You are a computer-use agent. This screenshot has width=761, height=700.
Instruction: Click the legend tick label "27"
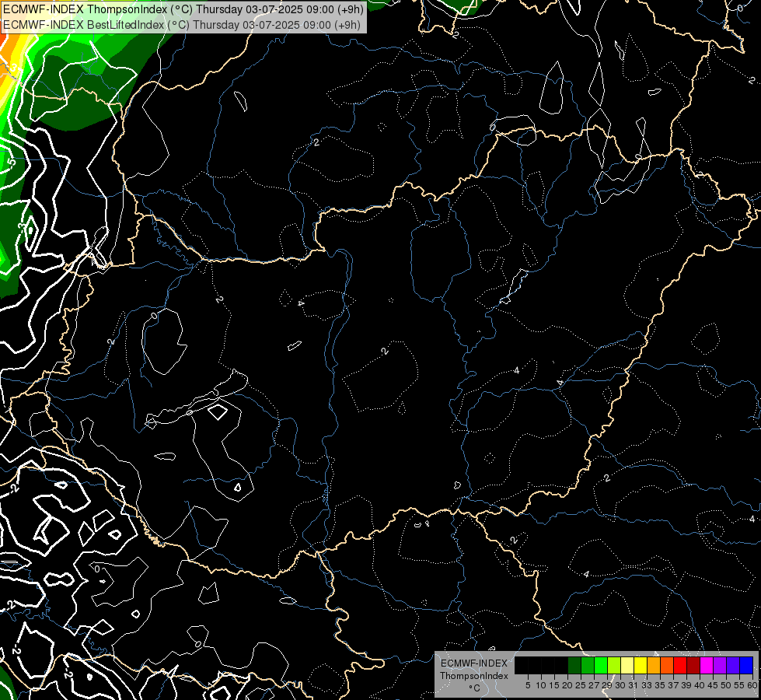click(x=594, y=685)
